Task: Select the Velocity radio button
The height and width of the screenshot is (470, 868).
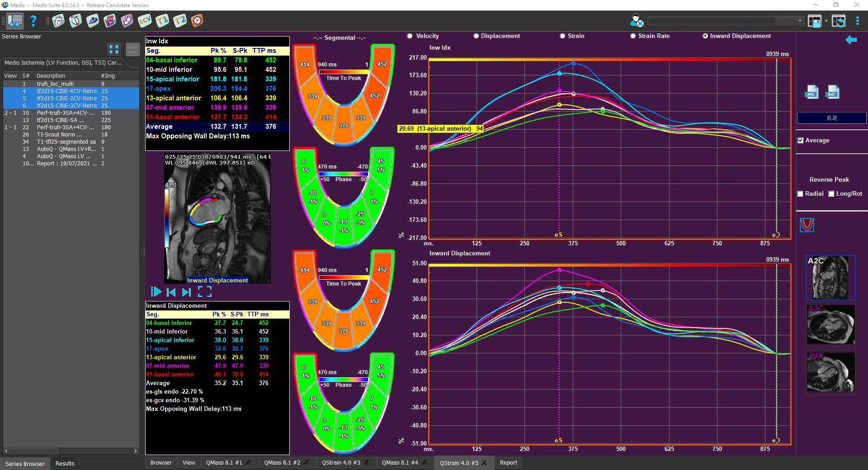Action: coord(410,36)
